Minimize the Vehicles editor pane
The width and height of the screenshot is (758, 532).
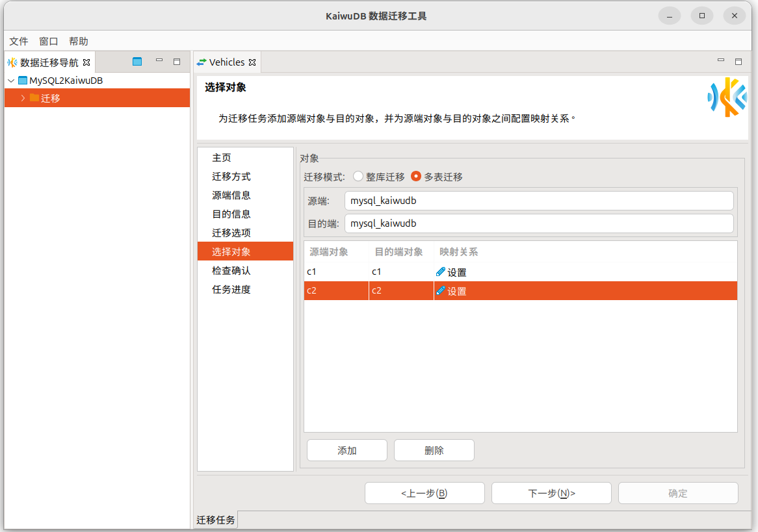(721, 61)
